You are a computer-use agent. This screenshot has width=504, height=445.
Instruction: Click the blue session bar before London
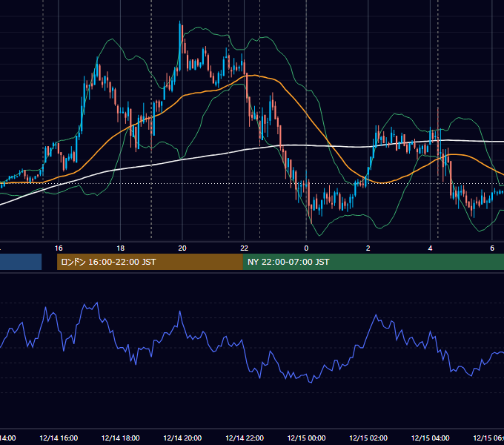pyautogui.click(x=21, y=262)
